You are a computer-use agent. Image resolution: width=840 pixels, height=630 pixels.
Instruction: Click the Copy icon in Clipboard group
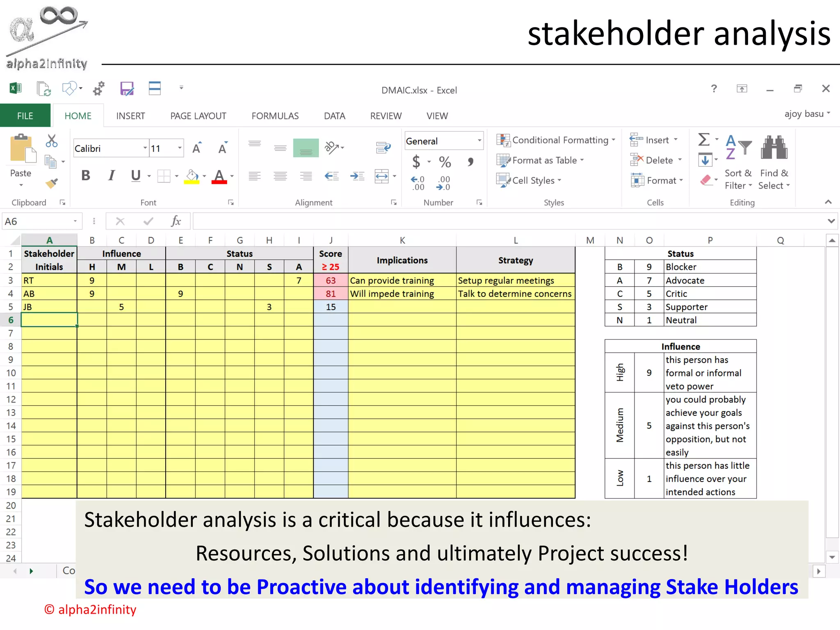coord(51,162)
